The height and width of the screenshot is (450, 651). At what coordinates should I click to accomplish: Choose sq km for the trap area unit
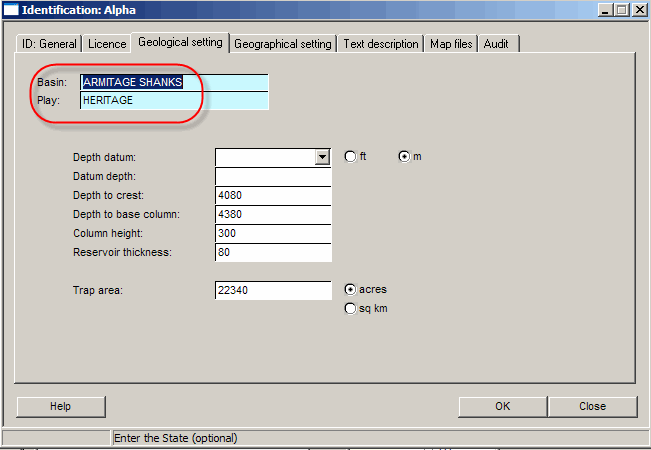click(350, 309)
